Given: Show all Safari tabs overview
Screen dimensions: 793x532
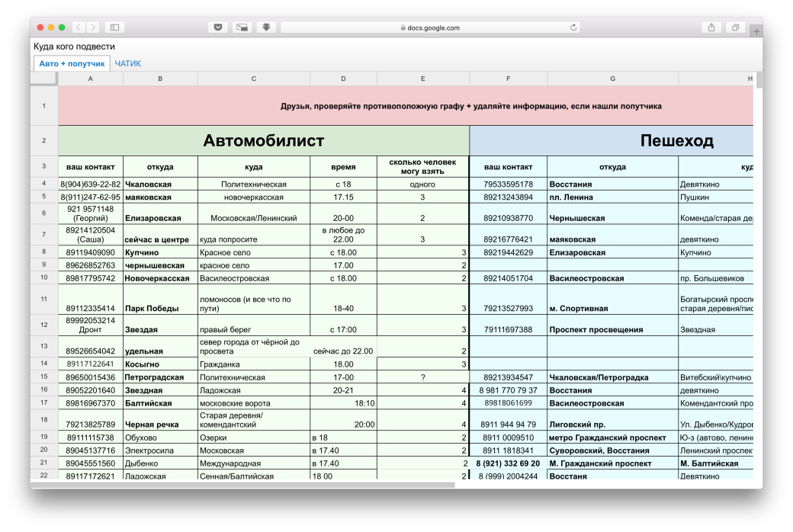Looking at the screenshot, I should [x=735, y=27].
